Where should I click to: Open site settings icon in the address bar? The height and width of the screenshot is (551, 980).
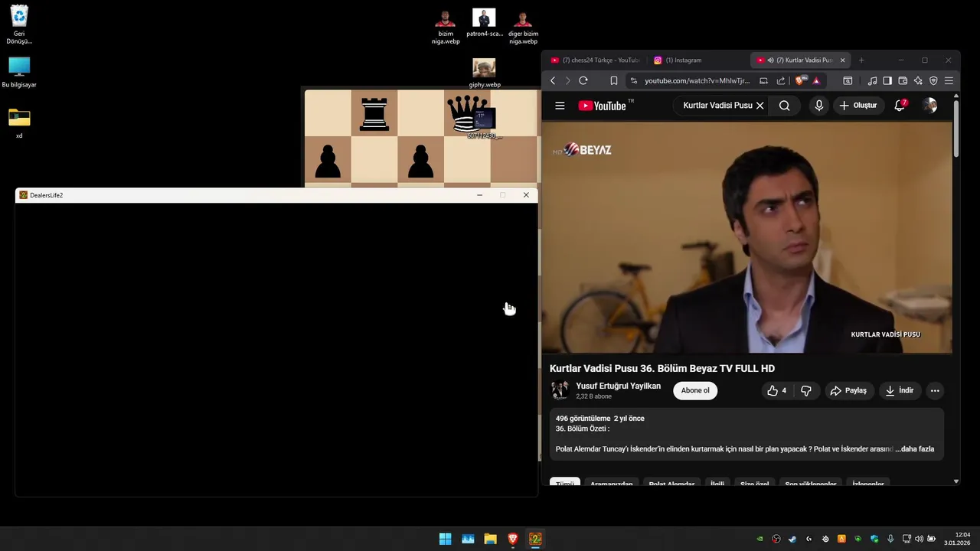633,80
